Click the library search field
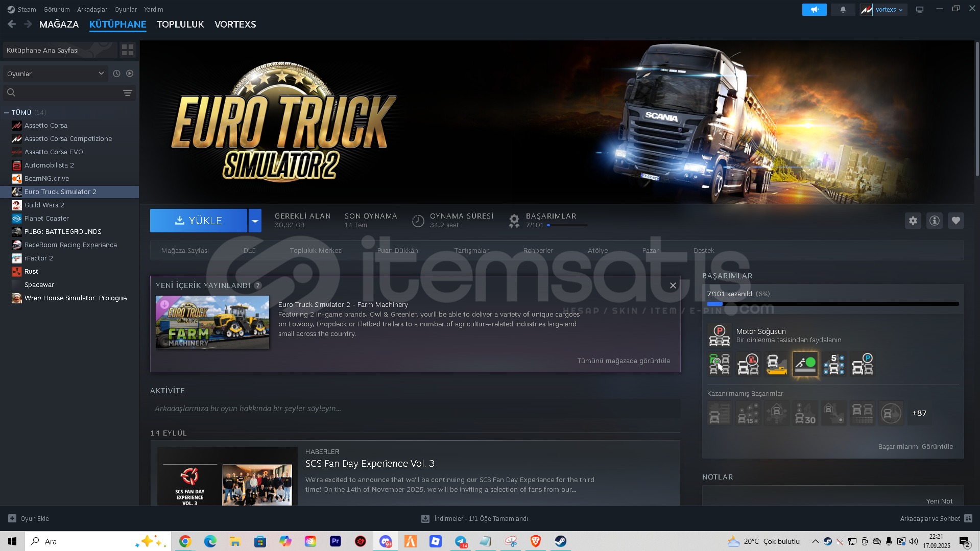980x551 pixels. tap(69, 93)
